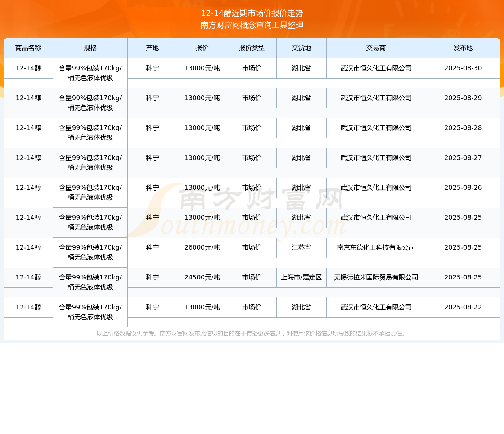Click 13000元/吨 in the 2025-08-30 row
Viewport: 504px width, 434px height.
coord(202,68)
